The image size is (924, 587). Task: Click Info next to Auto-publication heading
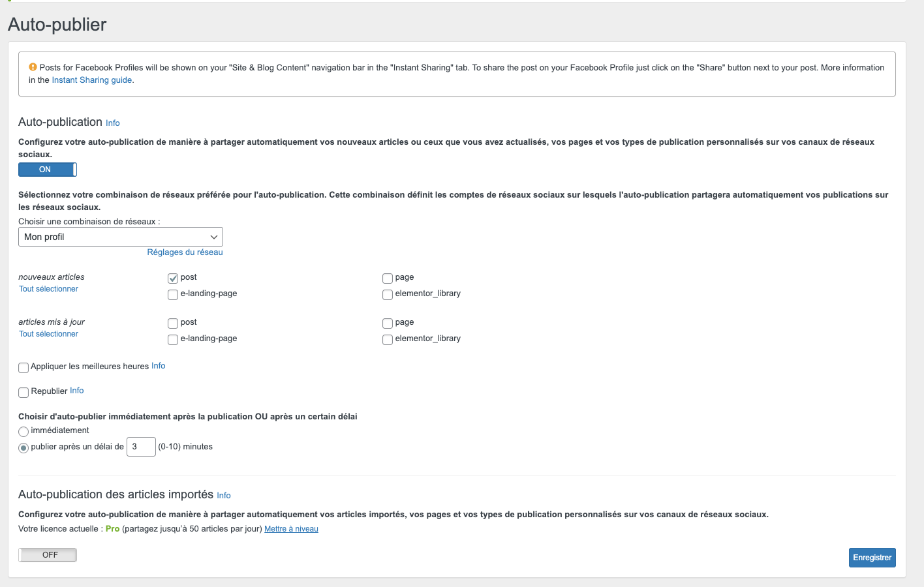pos(113,123)
